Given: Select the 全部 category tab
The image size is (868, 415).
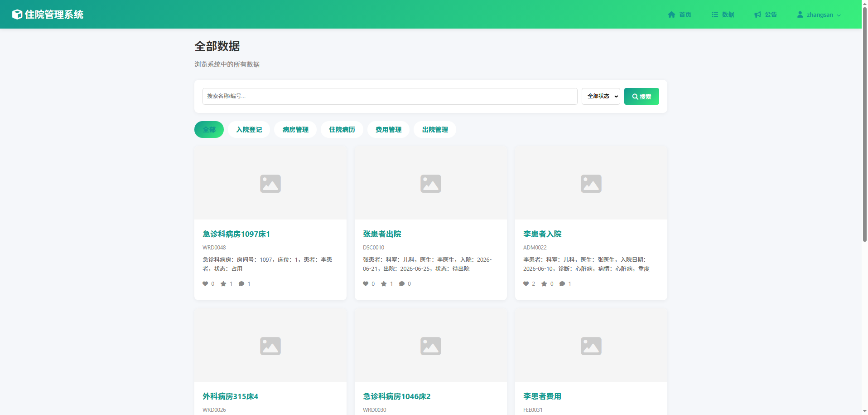Looking at the screenshot, I should click(209, 130).
